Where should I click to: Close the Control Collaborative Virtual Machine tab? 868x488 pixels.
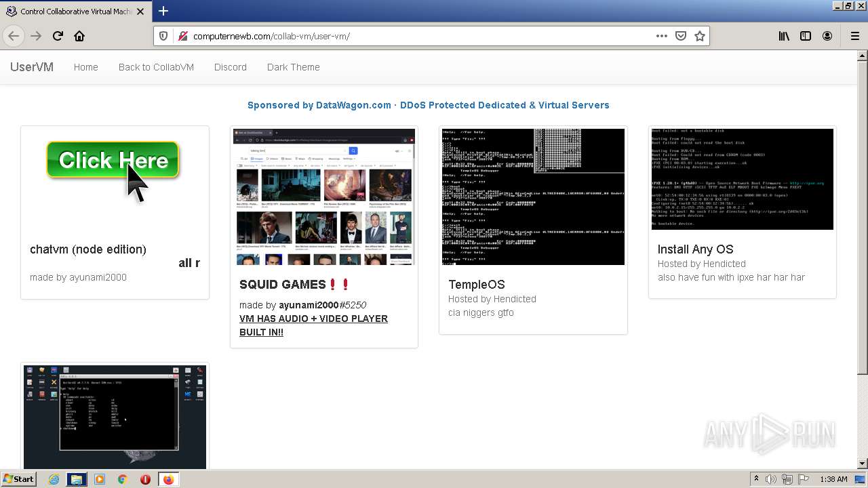coord(140,12)
